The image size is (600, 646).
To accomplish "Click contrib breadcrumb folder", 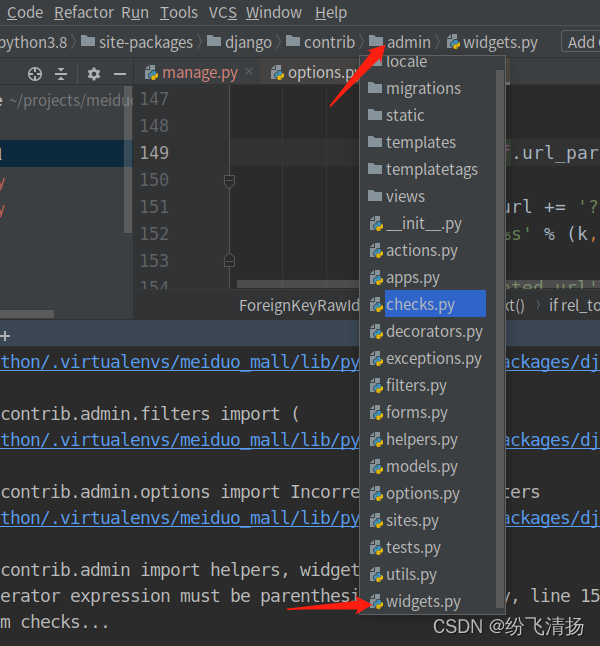I will [x=320, y=42].
